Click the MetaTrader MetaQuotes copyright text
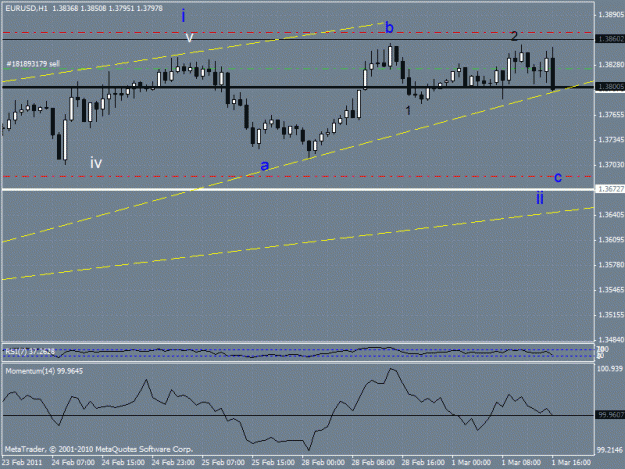The image size is (625, 469). point(99,449)
